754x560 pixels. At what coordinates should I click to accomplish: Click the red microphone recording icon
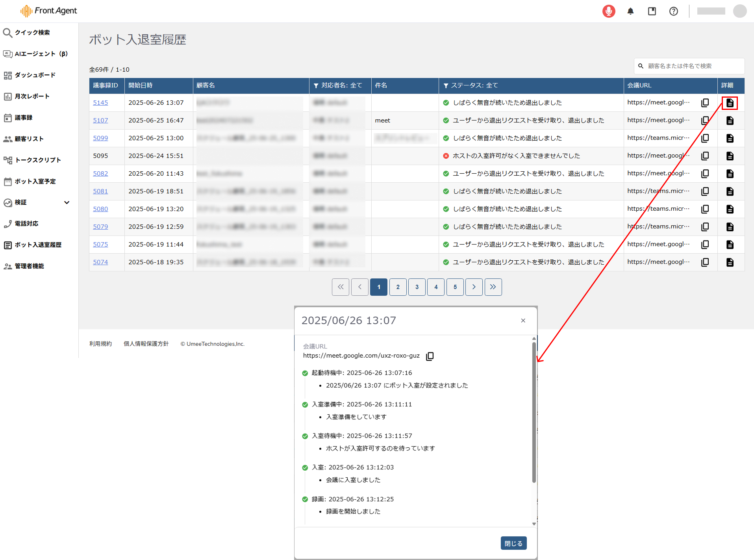(608, 11)
